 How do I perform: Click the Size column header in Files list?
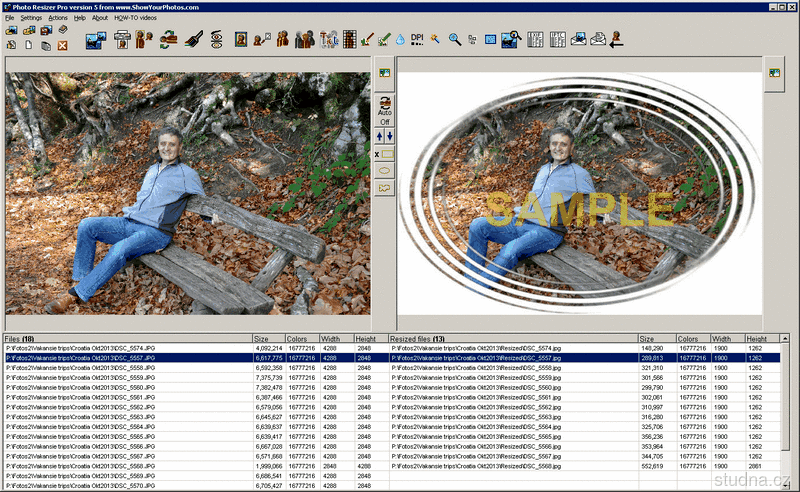tap(268, 339)
